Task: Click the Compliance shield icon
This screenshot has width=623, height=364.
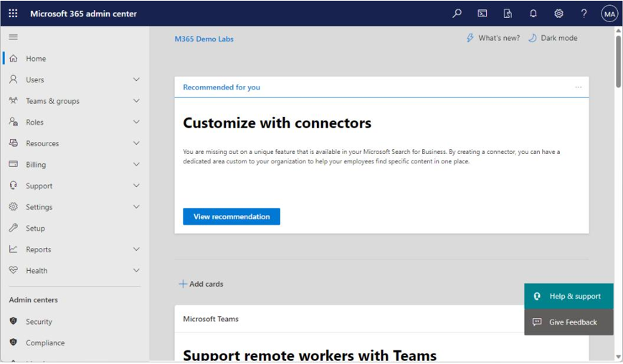Action: click(x=13, y=343)
